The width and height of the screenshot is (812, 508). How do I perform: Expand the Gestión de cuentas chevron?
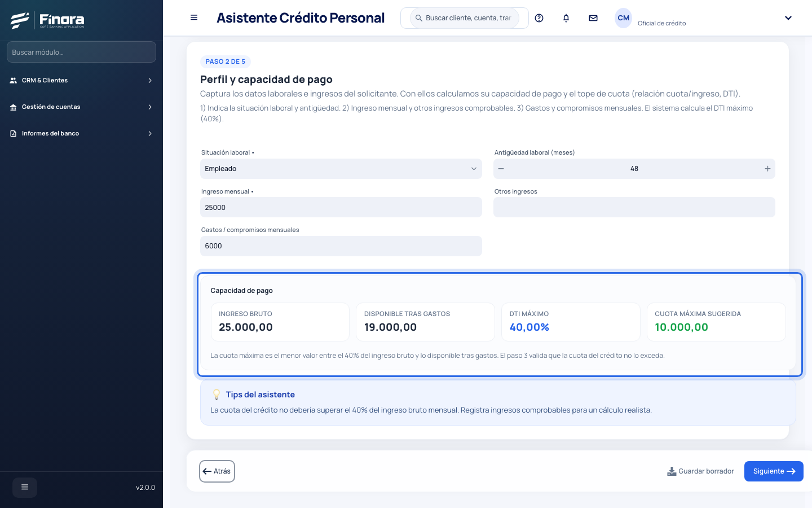coord(150,107)
